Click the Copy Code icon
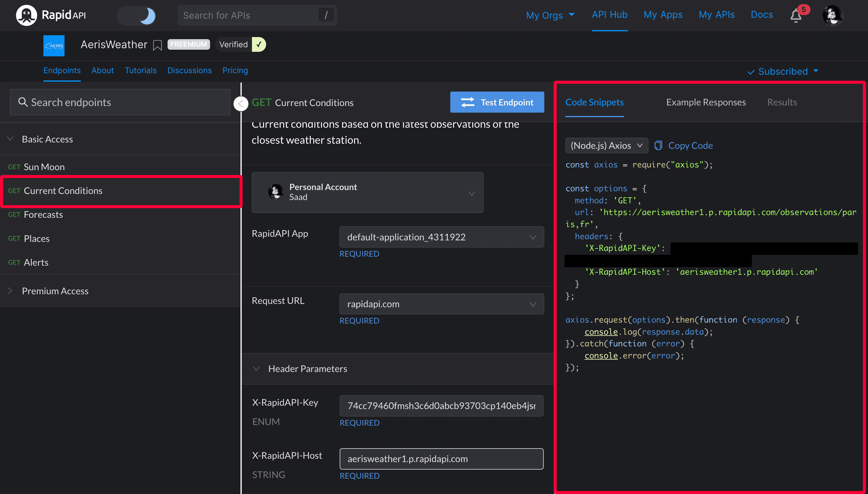This screenshot has width=868, height=494. 658,145
